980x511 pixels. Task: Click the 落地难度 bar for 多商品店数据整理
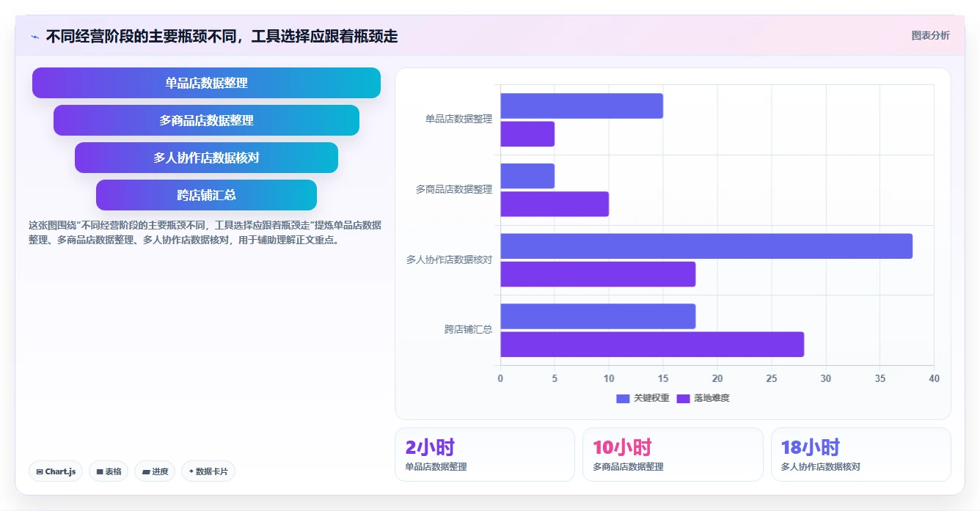coord(555,204)
